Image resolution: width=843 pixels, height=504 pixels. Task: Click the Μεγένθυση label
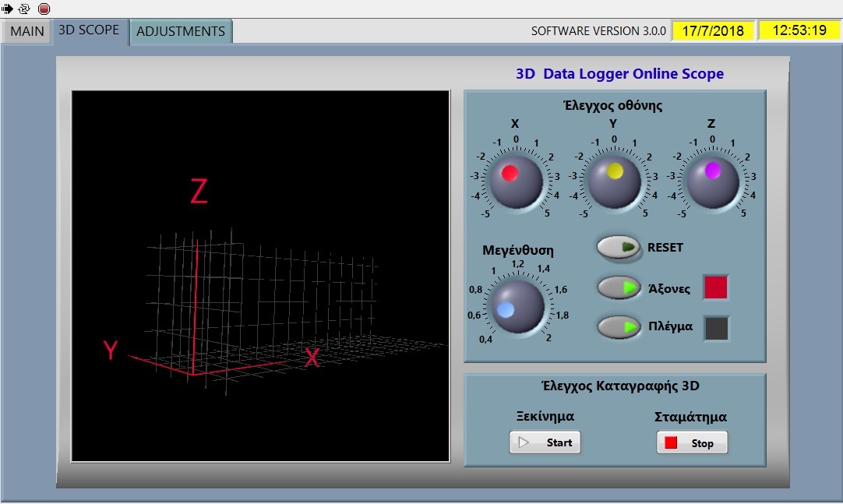pyautogui.click(x=518, y=250)
